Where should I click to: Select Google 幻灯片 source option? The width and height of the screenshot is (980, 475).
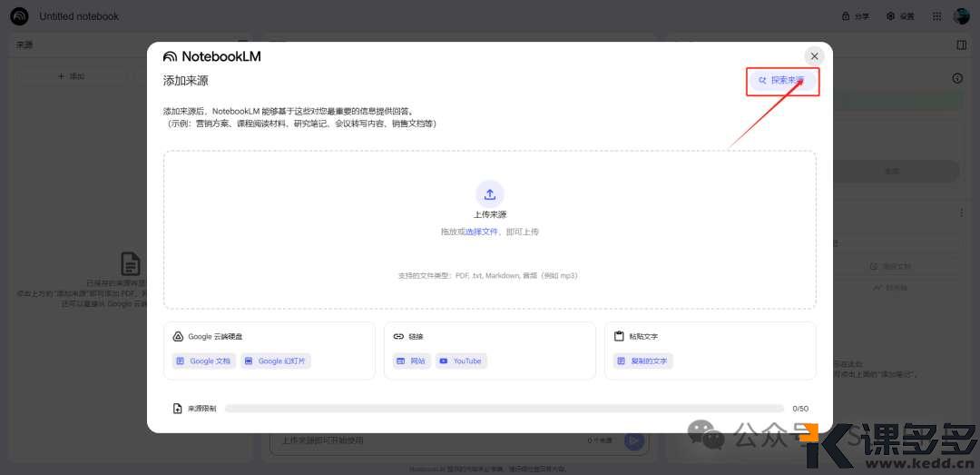(x=276, y=361)
